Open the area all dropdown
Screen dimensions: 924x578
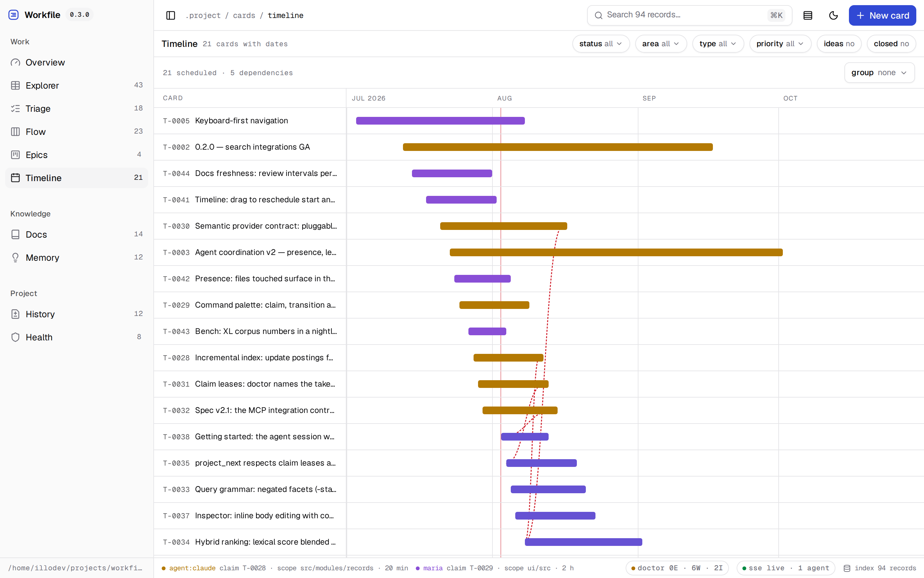661,44
